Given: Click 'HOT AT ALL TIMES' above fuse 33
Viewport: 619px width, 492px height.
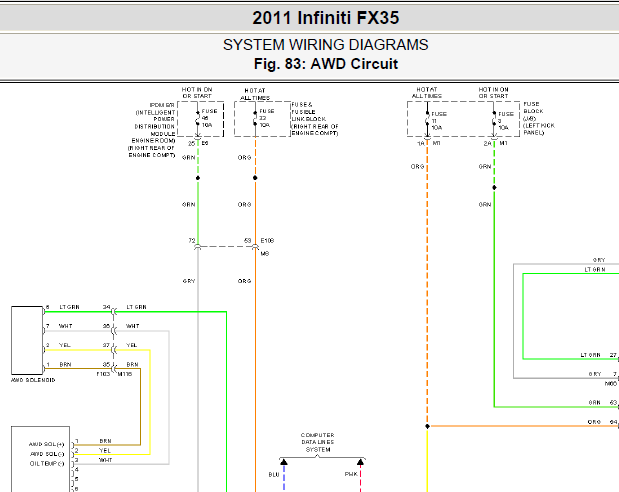Looking at the screenshot, I should [x=255, y=94].
